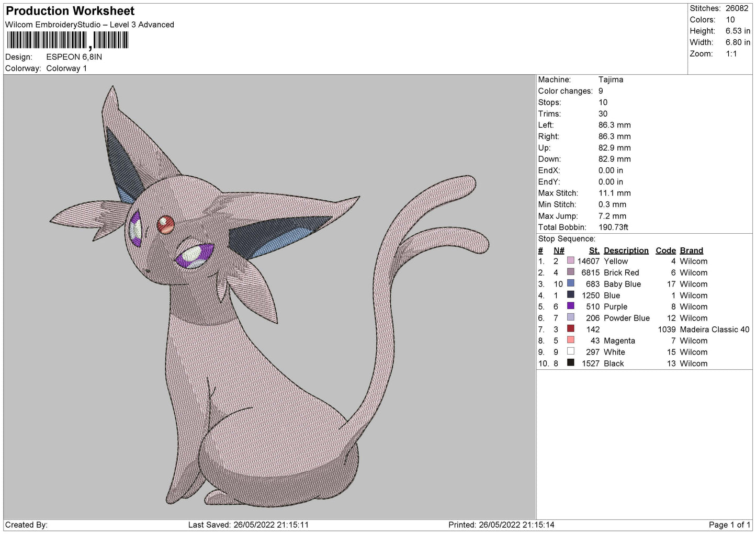Click the 'Code' column header
Image resolution: width=756 pixels, height=534 pixels.
pos(665,251)
